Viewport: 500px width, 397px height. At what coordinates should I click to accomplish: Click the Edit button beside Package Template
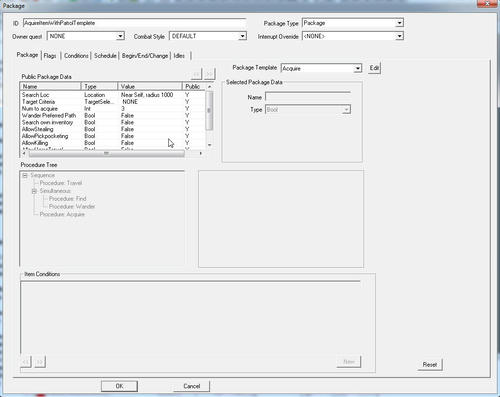[x=374, y=68]
